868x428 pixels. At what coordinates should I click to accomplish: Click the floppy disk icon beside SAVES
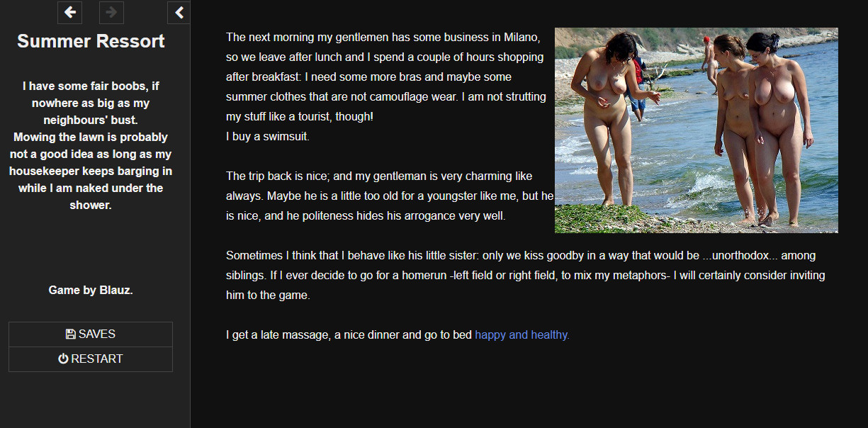(x=70, y=334)
